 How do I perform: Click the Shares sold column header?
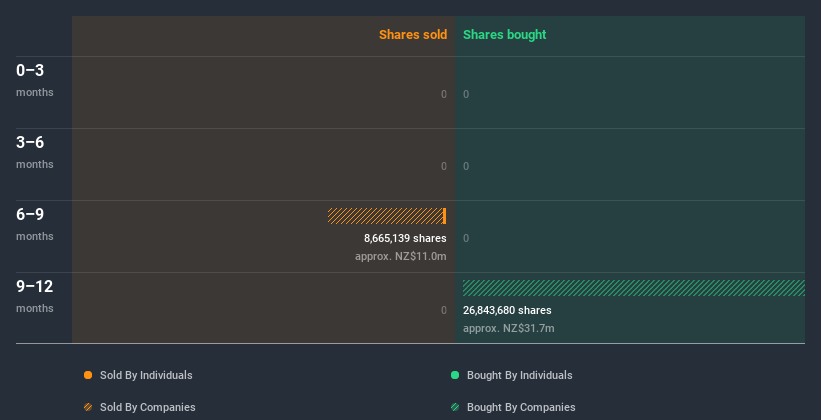click(x=412, y=35)
